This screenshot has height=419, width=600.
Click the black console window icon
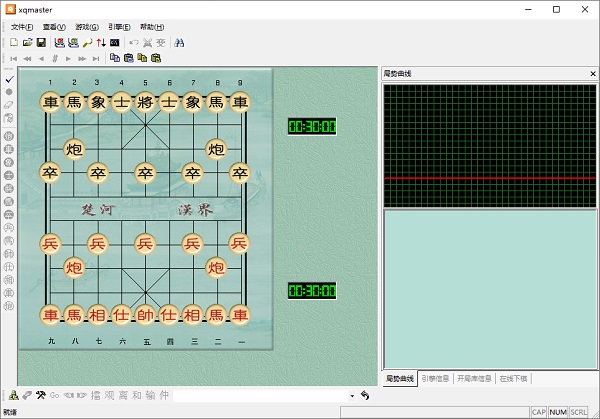(115, 42)
